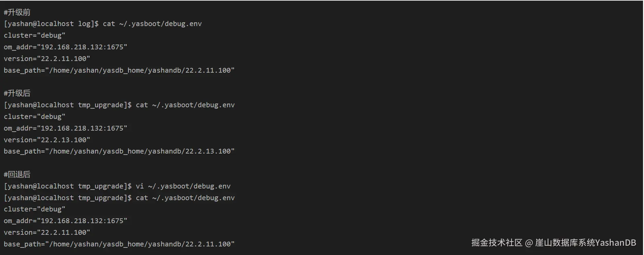Click the #回退后 comment heading
The width and height of the screenshot is (644, 255).
17,174
